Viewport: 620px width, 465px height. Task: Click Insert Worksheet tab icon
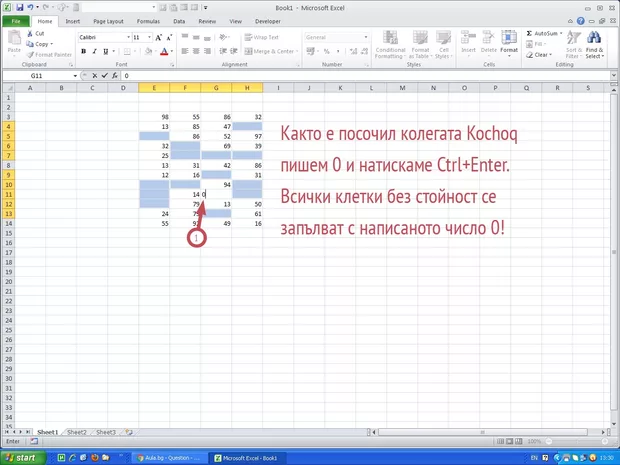pos(129,432)
